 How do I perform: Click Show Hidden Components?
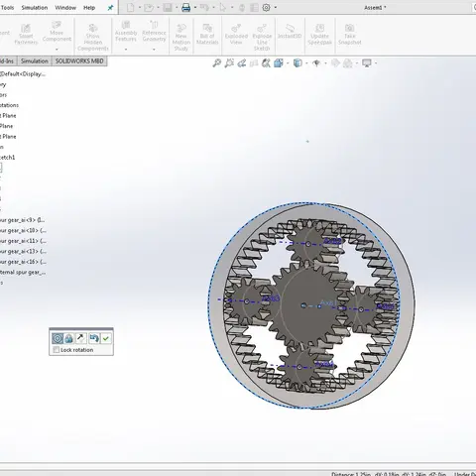(93, 38)
